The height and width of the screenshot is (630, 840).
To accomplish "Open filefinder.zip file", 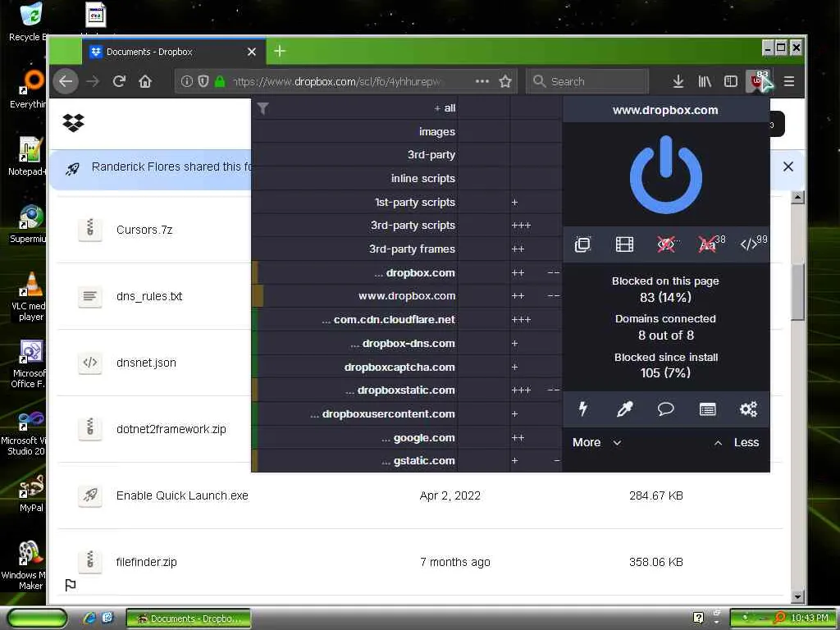I will coord(146,562).
